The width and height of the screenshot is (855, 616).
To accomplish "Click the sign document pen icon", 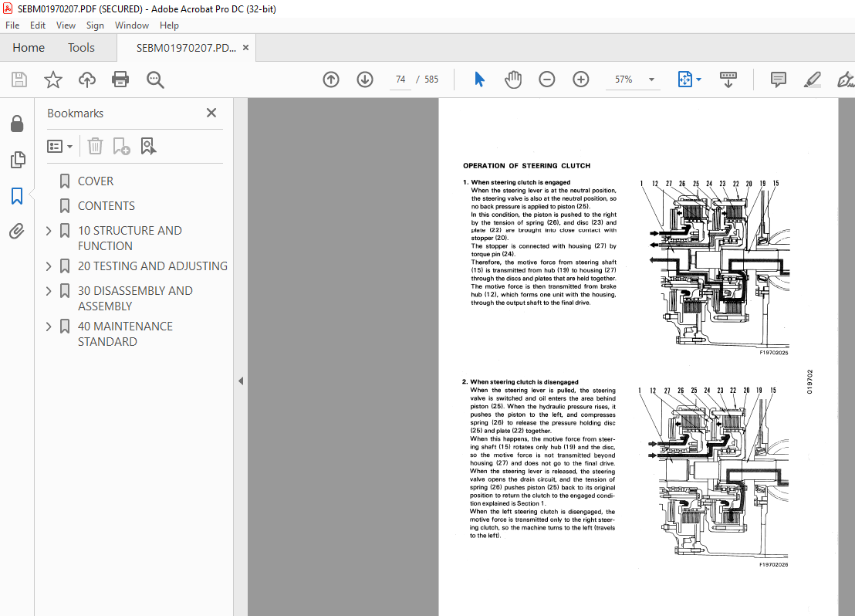I will [x=845, y=80].
